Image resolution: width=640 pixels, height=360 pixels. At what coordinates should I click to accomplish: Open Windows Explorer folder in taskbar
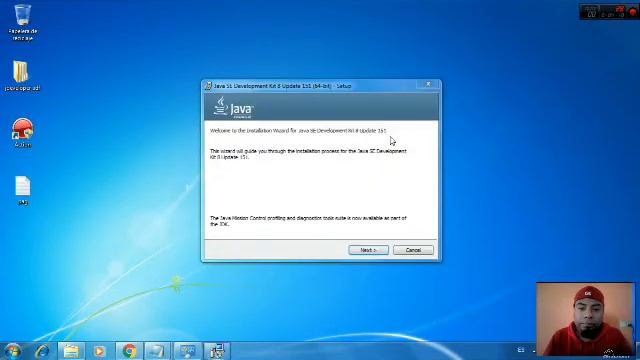71,351
